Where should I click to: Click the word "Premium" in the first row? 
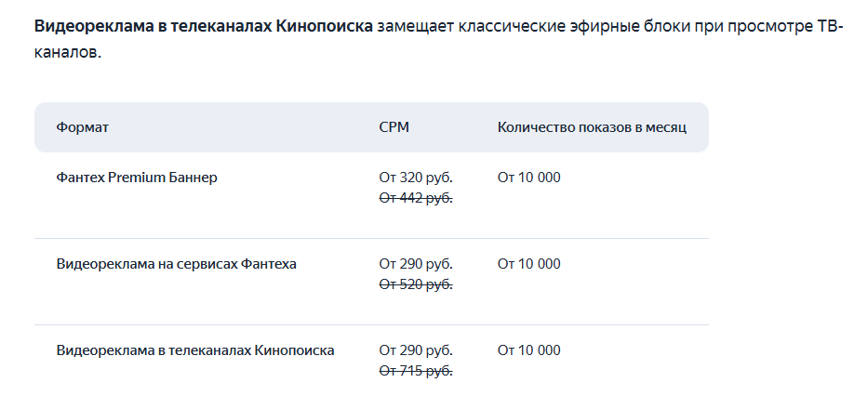[138, 178]
